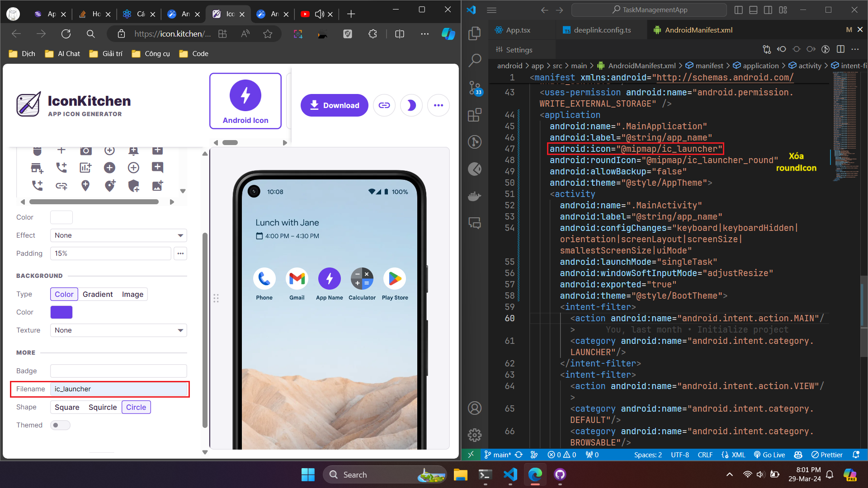Click the Compare changes icon in the editor toolbar
Screen dimensions: 868x488
point(767,49)
